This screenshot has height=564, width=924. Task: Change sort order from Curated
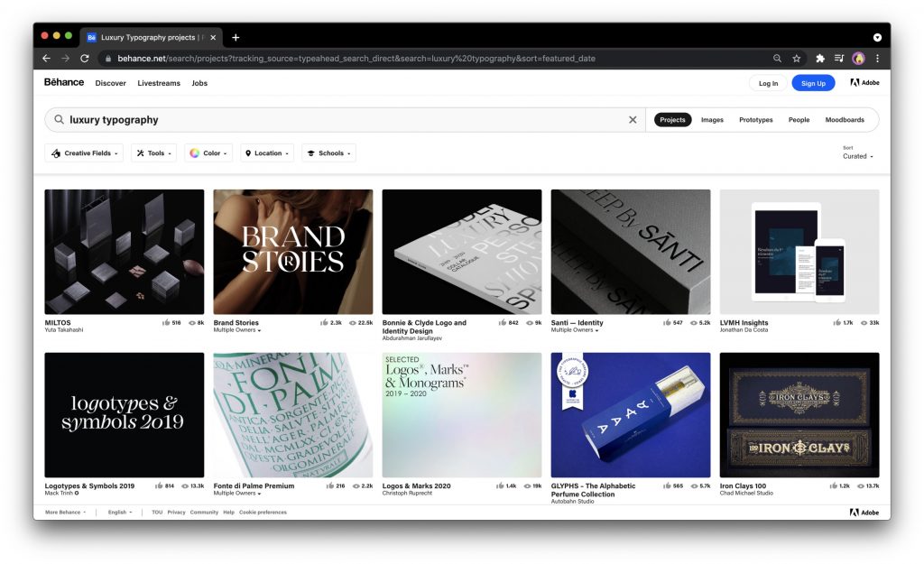858,156
